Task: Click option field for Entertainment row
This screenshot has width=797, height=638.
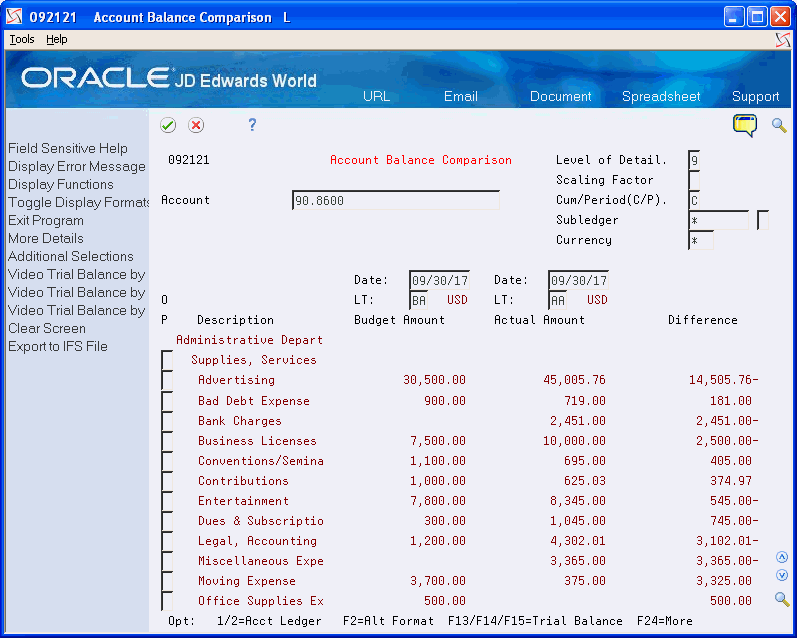Action: (167, 501)
